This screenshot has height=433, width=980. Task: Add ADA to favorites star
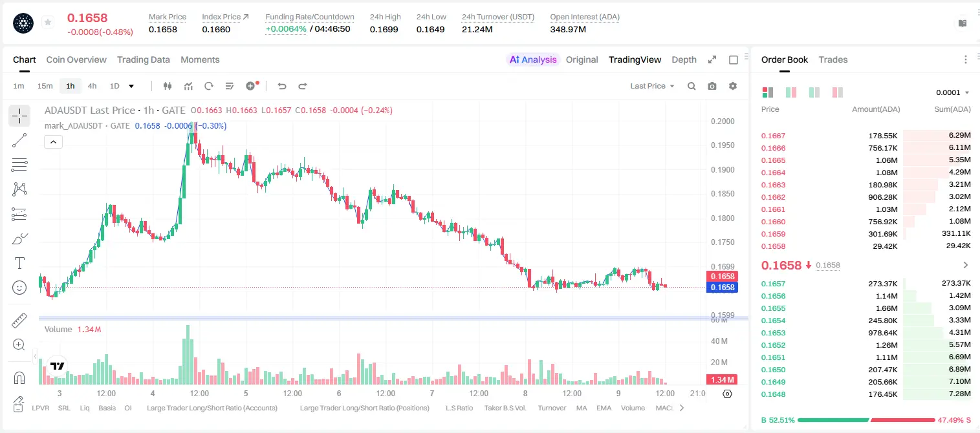pyautogui.click(x=48, y=23)
